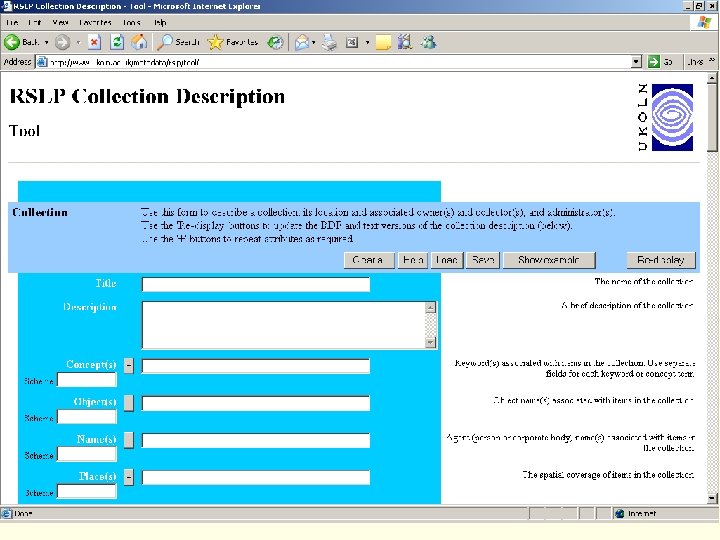Image resolution: width=720 pixels, height=540 pixels.
Task: Click the Object(s) text field
Action: click(x=256, y=403)
